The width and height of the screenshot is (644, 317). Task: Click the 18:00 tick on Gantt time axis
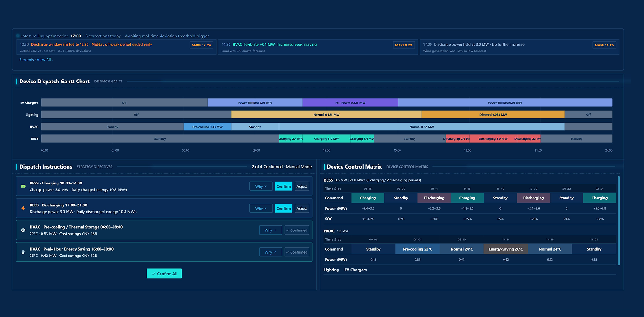[x=467, y=150]
